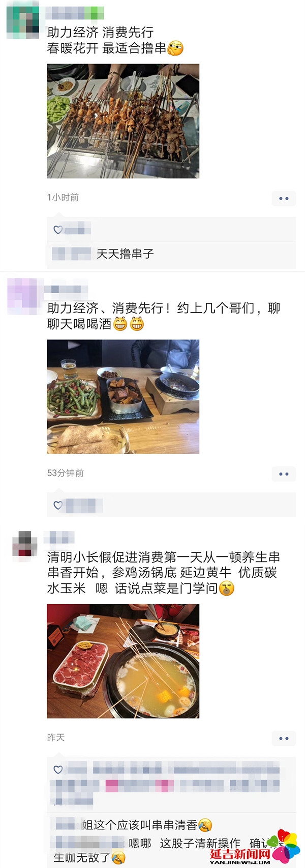This screenshot has width=305, height=868.
Task: View the green beans dinner table photo
Action: coord(123,397)
